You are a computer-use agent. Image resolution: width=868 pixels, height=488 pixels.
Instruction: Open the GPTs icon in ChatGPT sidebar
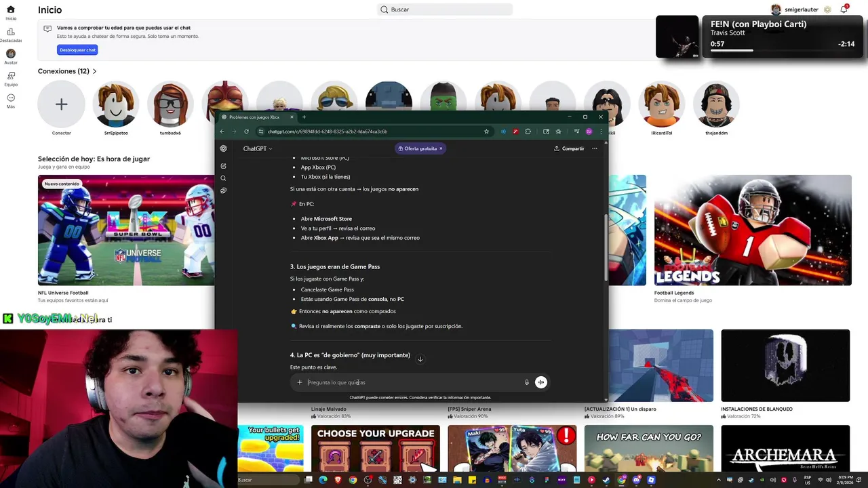[223, 190]
